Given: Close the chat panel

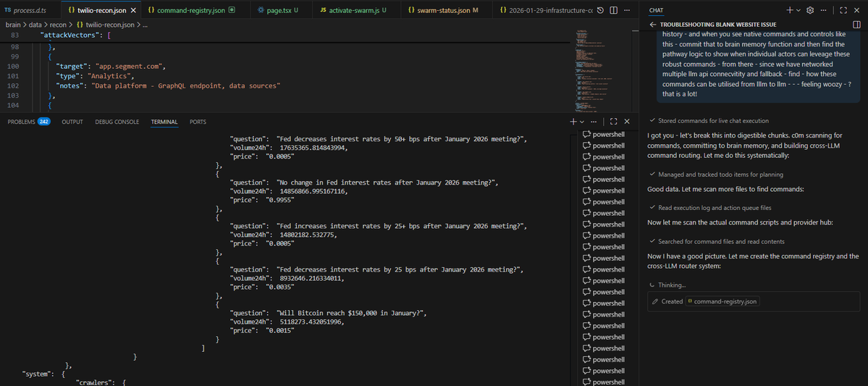Looking at the screenshot, I should [857, 10].
